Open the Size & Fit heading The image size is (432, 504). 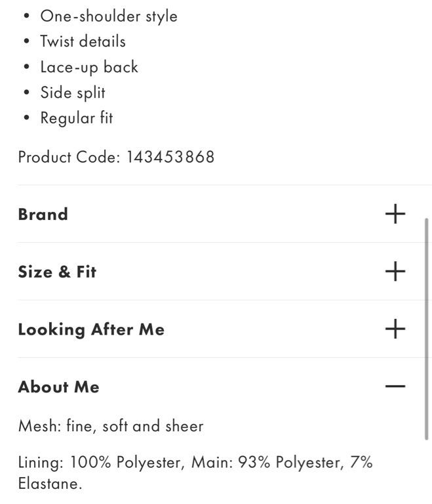(x=57, y=272)
